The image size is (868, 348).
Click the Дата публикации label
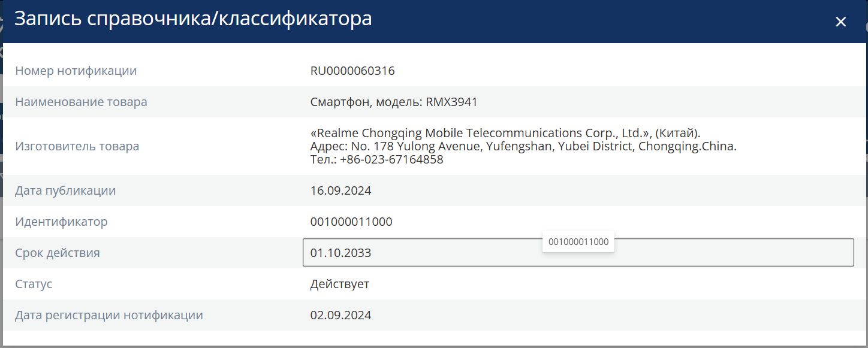pos(65,190)
